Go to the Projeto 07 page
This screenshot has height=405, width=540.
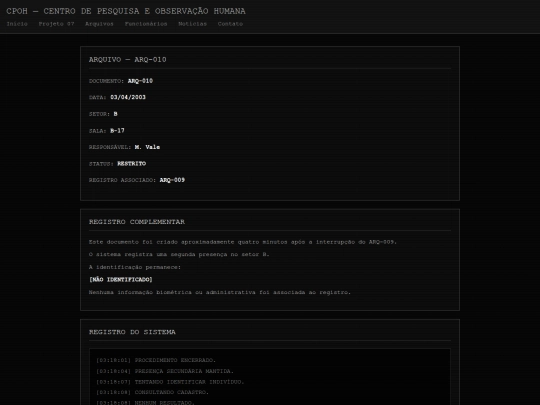point(56,24)
